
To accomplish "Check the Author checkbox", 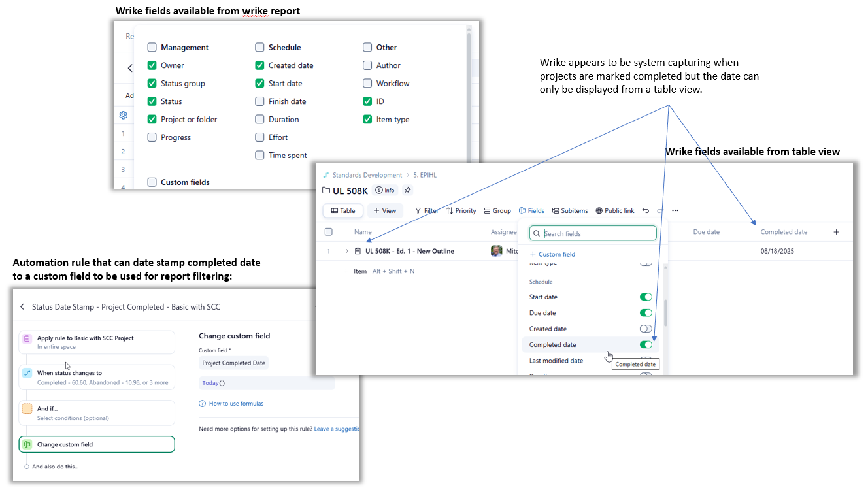I will point(367,65).
